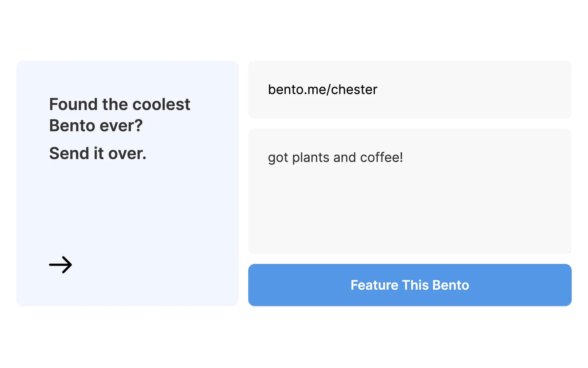
Task: Click the word "Found" in the heading
Action: click(73, 105)
